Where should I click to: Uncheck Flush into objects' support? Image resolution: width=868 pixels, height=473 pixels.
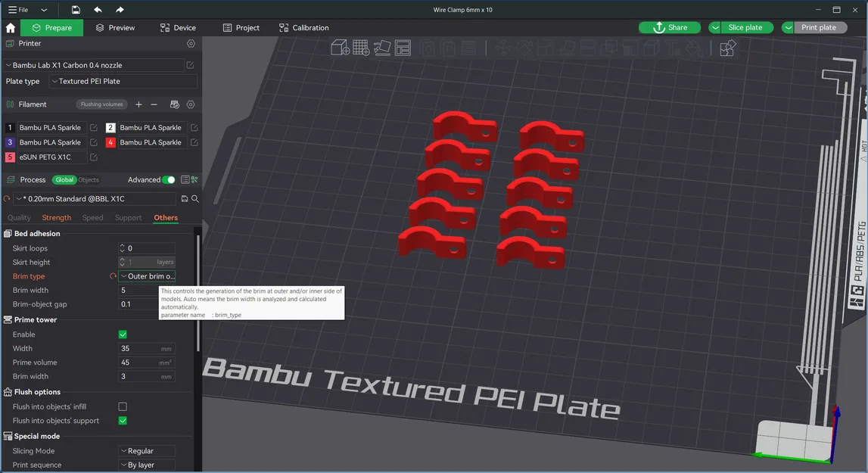[123, 420]
